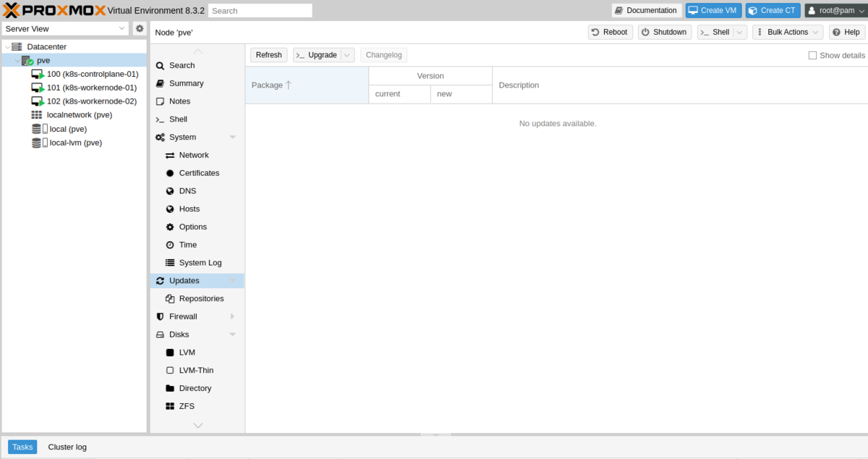Open the server view settings gear
Screen dimensions: 868x459
tap(140, 28)
